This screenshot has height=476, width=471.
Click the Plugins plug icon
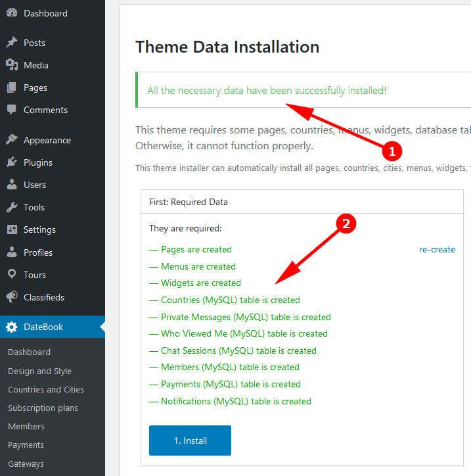coord(12,162)
